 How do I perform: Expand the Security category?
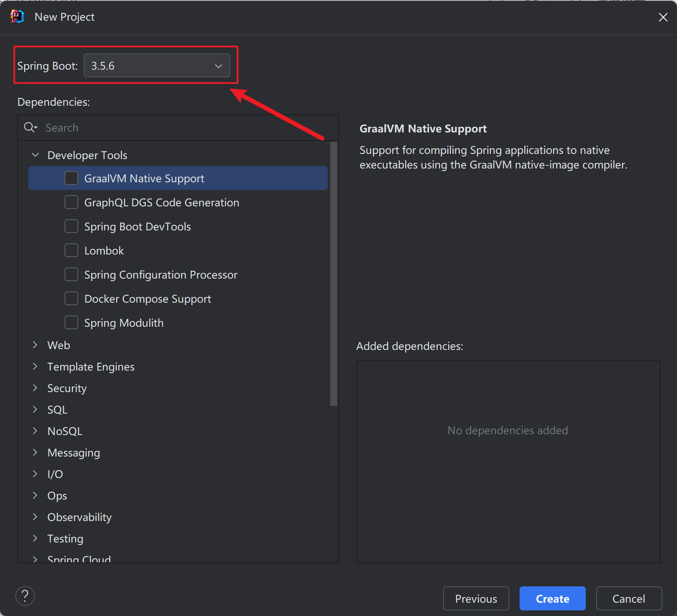35,388
